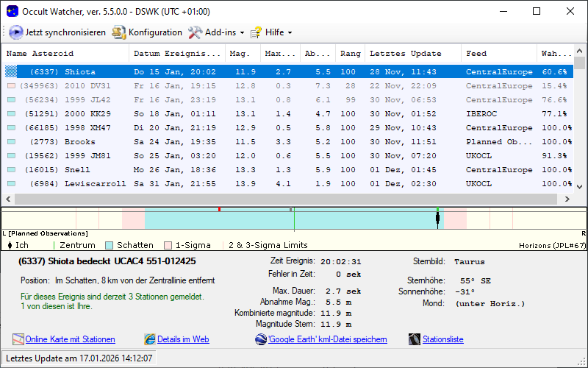Open the Add-ins menu
This screenshot has height=368, width=588.
point(220,32)
